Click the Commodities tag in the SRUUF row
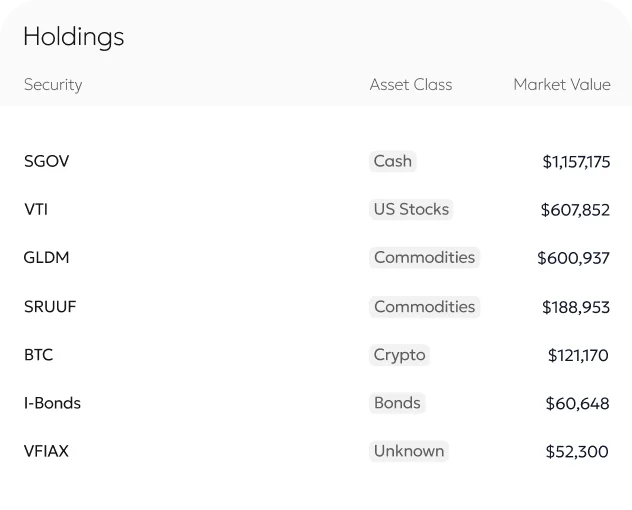This screenshot has width=632, height=510. pyautogui.click(x=424, y=307)
